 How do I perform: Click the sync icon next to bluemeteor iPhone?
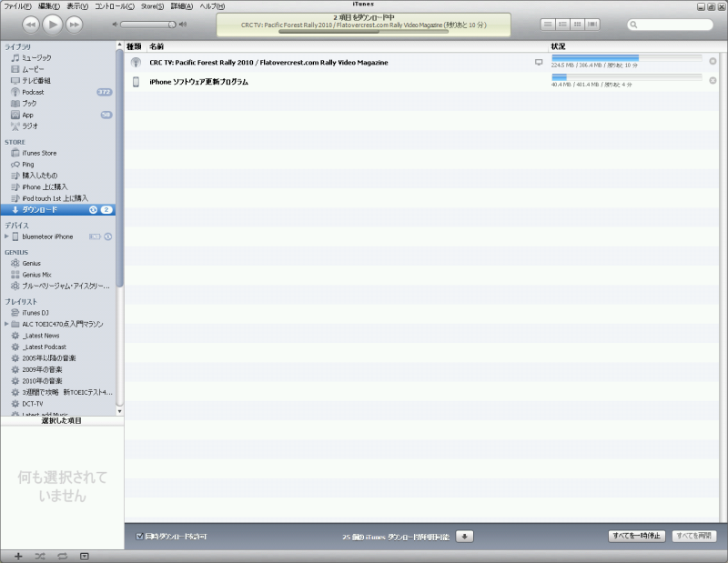pyautogui.click(x=107, y=236)
